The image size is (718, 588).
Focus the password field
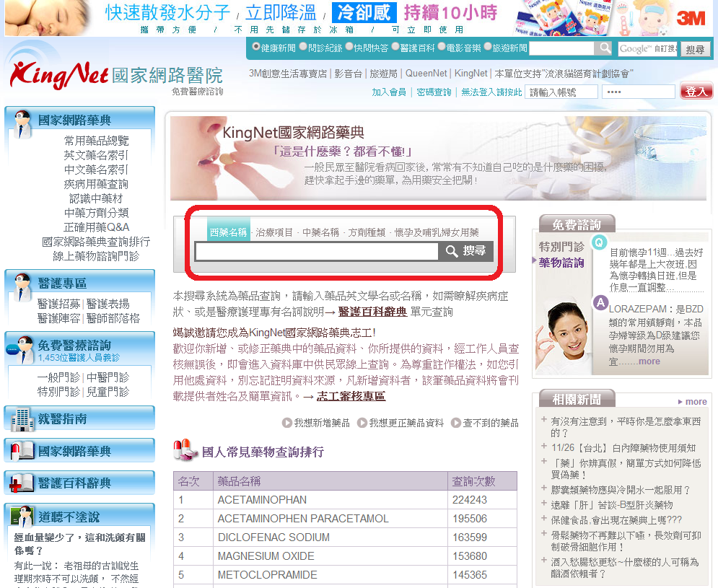tap(639, 92)
